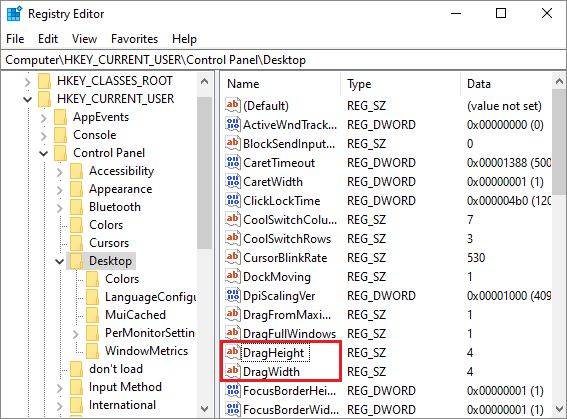
Task: Select the don't load key
Action: click(116, 369)
